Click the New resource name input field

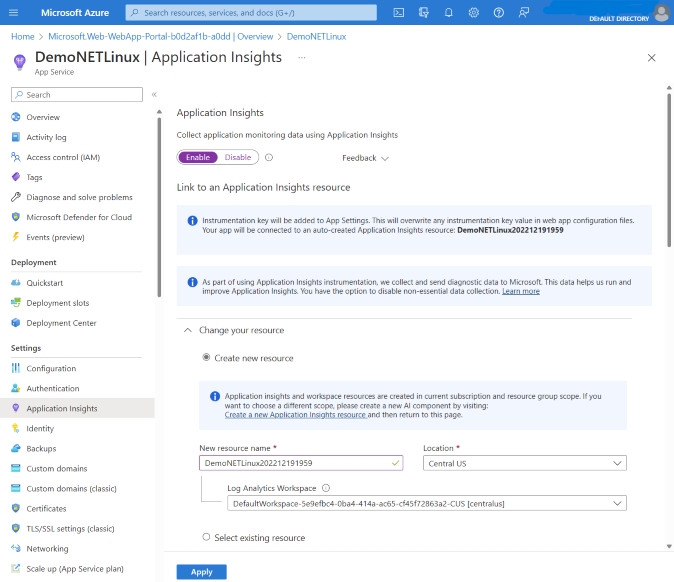[x=301, y=463]
